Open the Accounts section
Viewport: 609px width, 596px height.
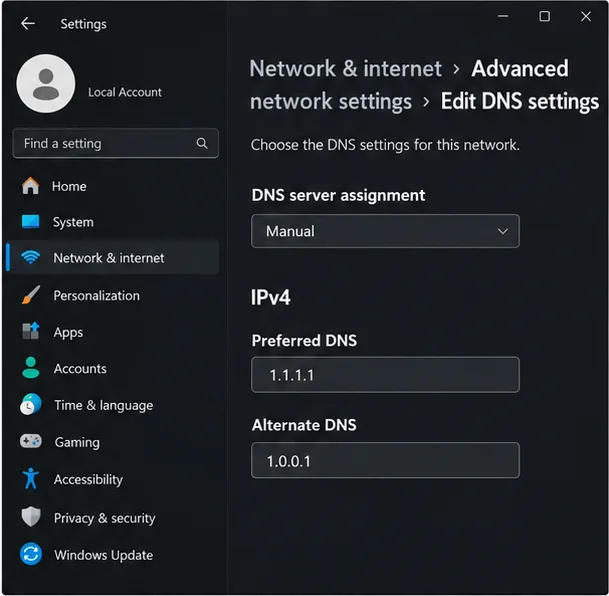coord(113,368)
